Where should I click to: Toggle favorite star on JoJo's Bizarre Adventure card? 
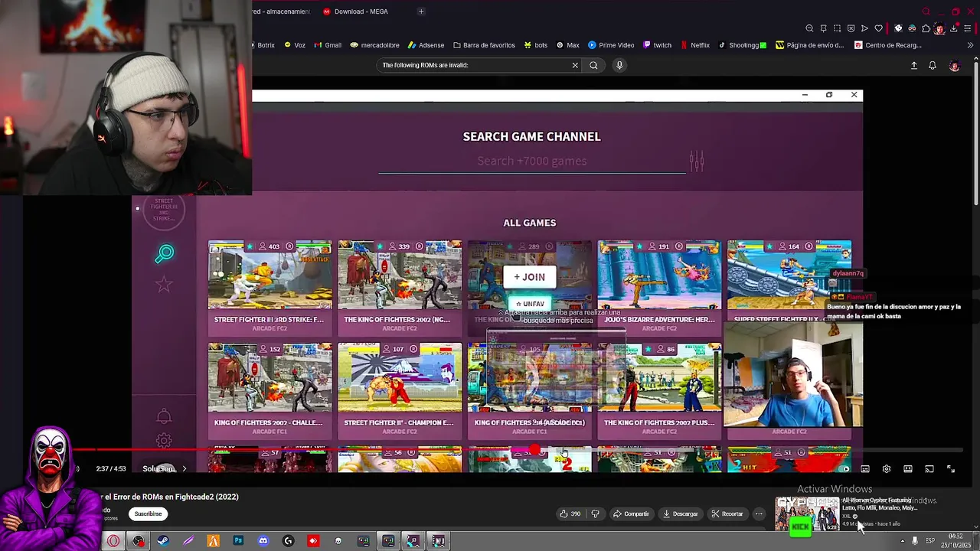[639, 246]
